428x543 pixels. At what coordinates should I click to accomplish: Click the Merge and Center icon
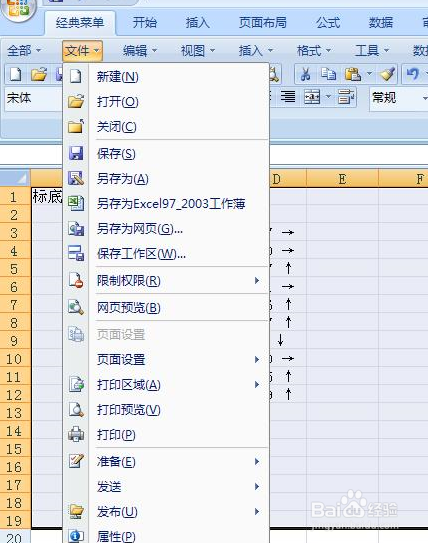click(312, 97)
